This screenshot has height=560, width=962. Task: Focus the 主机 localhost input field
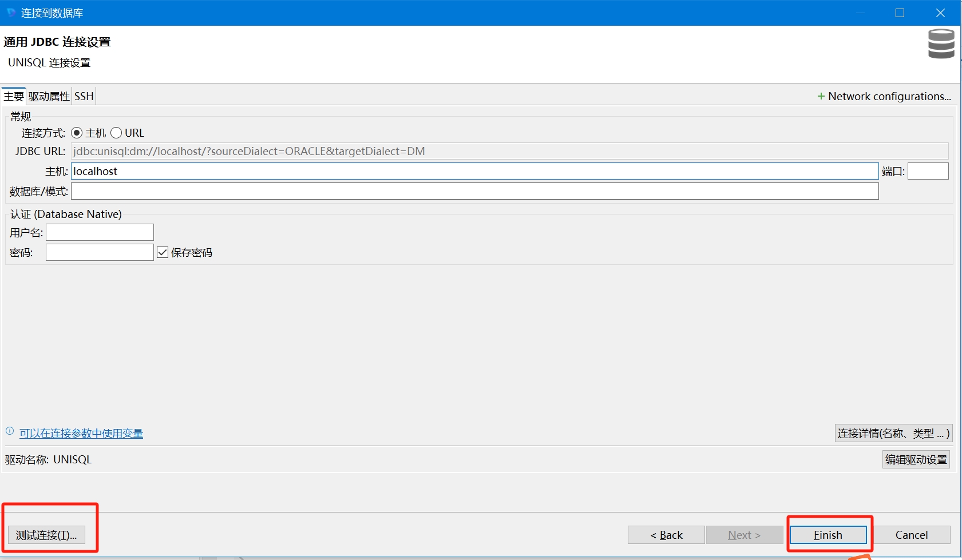pos(474,171)
